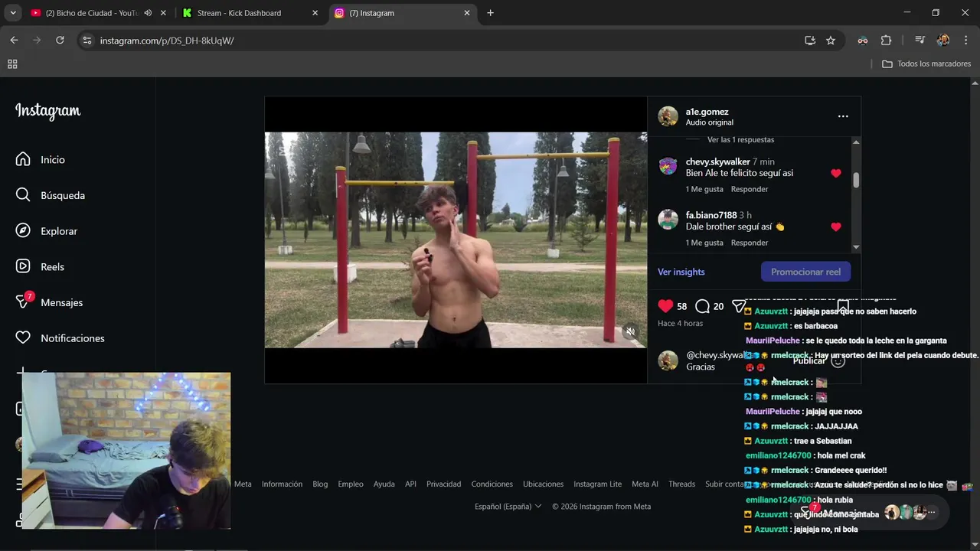Image resolution: width=980 pixels, height=551 pixels.
Task: Reload the page
Action: pyautogui.click(x=60, y=40)
